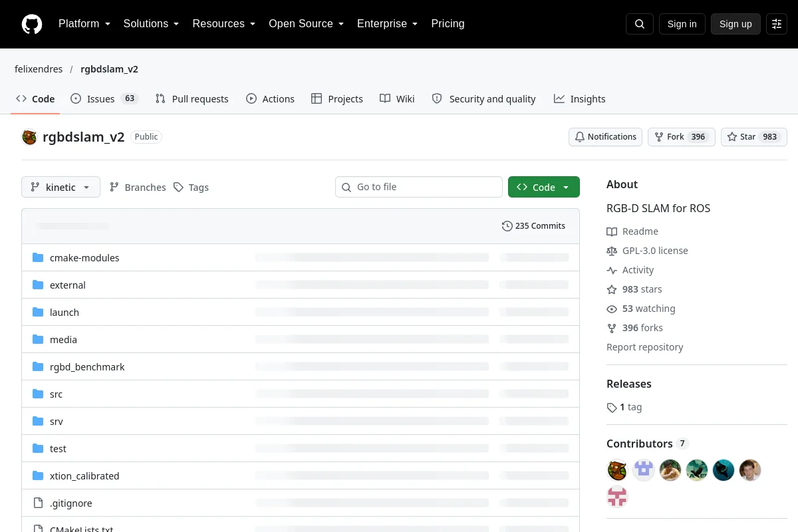The width and height of the screenshot is (798, 532).
Task: Switch to the Insights tab
Action: click(x=579, y=99)
